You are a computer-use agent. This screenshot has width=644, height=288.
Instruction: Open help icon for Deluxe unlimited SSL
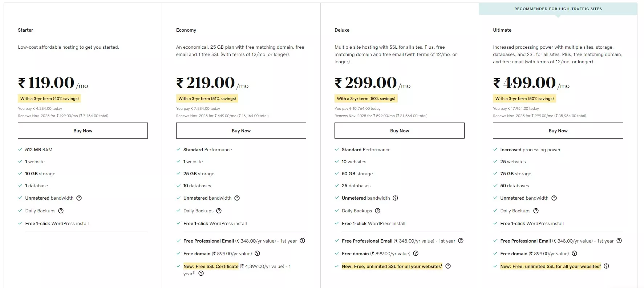[x=448, y=266]
